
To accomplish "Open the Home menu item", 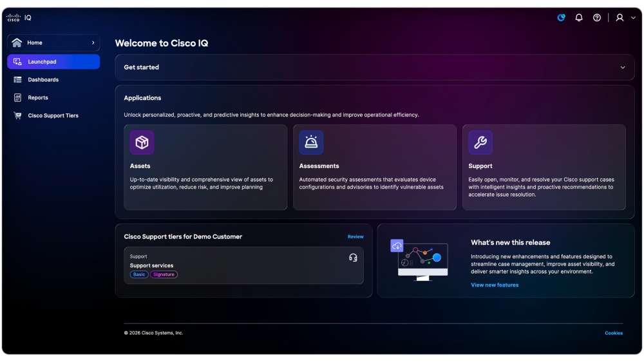I will click(x=53, y=43).
